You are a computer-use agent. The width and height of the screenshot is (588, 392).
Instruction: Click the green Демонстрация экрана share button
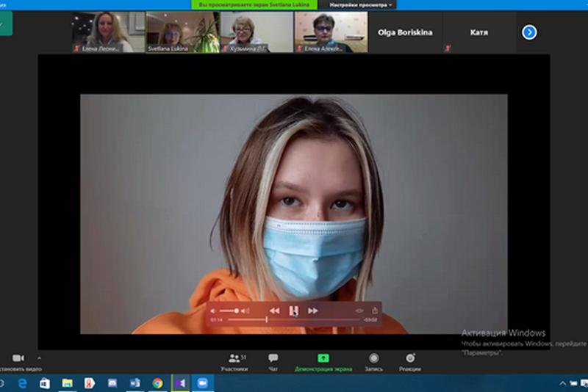[323, 361]
